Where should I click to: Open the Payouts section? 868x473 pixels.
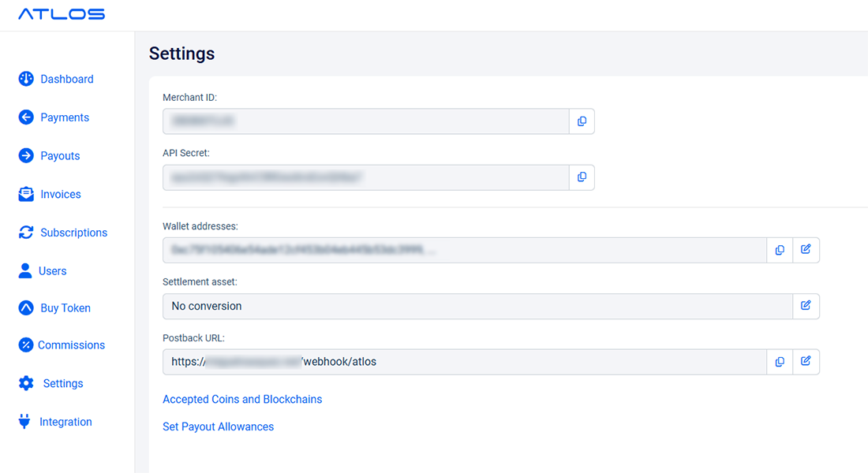tap(60, 156)
